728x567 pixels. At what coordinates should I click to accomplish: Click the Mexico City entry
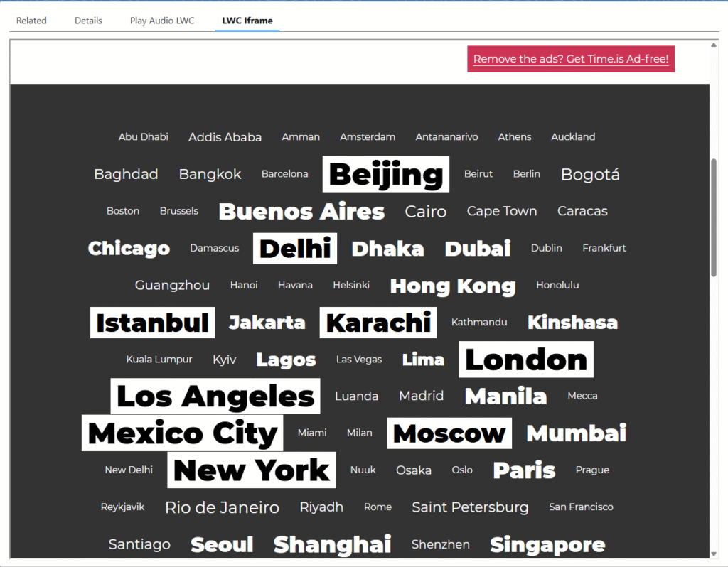tap(181, 433)
